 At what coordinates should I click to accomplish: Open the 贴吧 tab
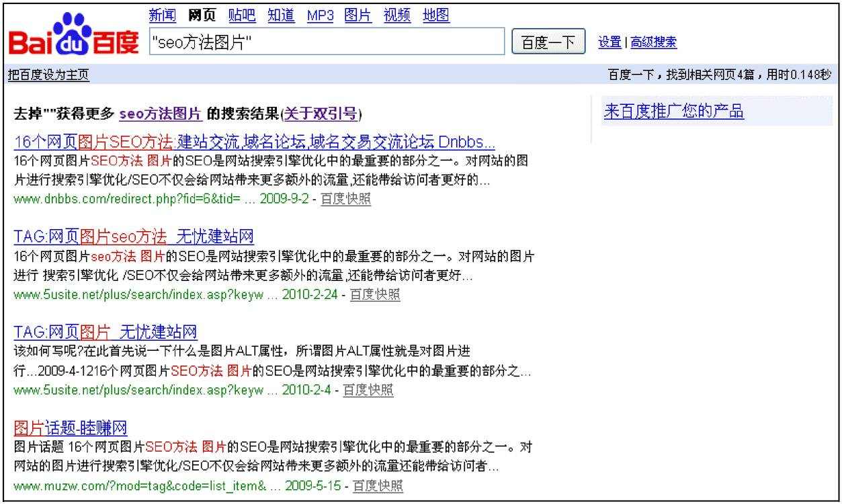tap(242, 15)
